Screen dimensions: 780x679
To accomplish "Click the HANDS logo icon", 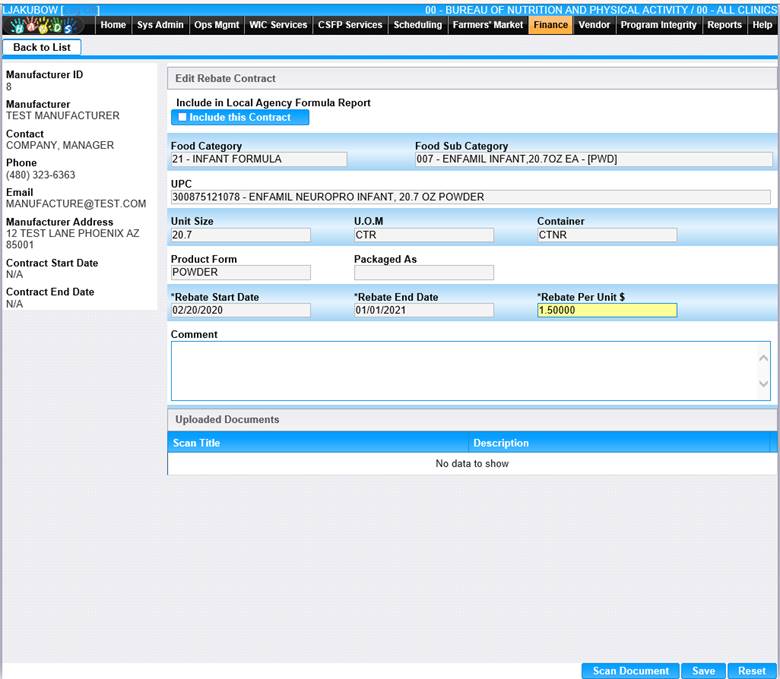I will point(43,25).
